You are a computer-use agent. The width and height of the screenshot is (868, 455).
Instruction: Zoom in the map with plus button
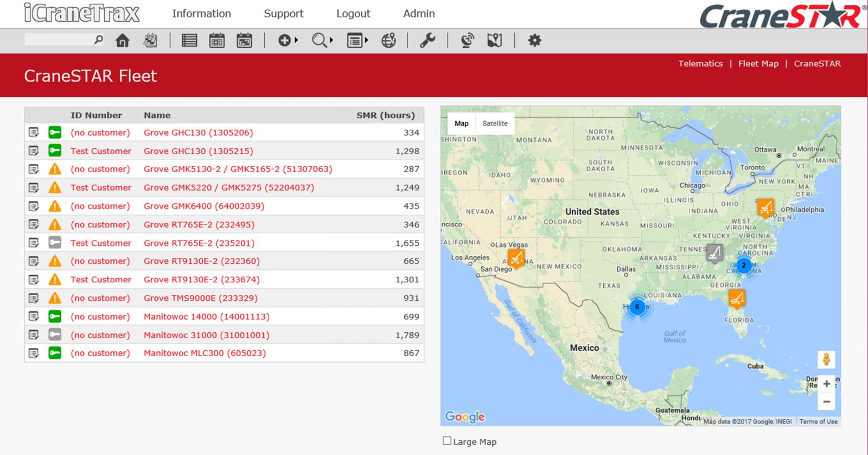tap(826, 384)
